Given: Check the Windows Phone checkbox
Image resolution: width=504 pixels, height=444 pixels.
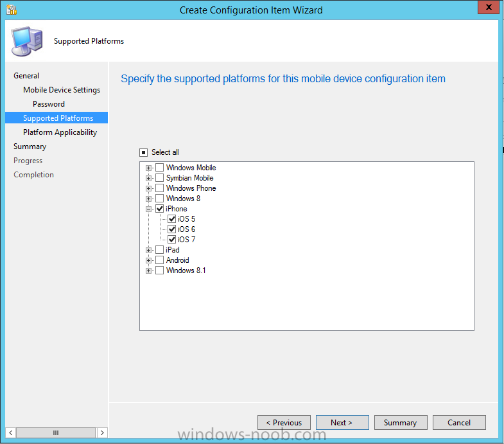Looking at the screenshot, I should click(x=159, y=188).
